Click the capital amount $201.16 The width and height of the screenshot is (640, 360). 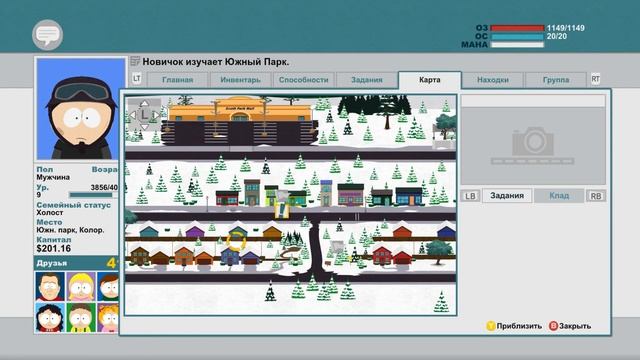[53, 249]
